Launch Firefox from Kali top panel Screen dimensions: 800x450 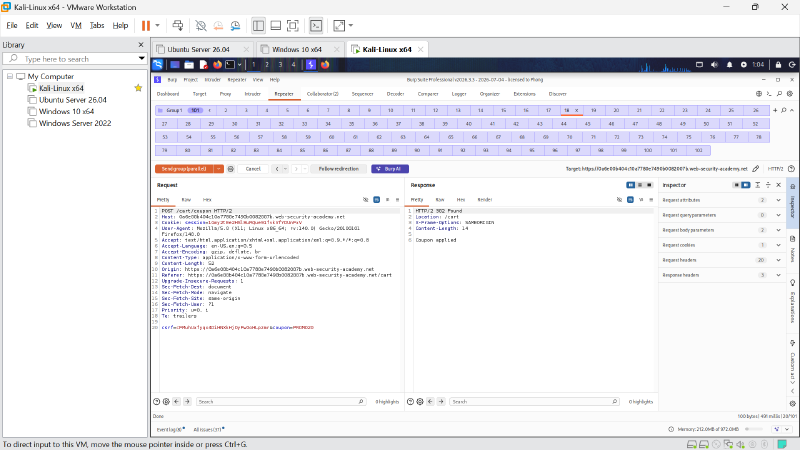point(217,65)
